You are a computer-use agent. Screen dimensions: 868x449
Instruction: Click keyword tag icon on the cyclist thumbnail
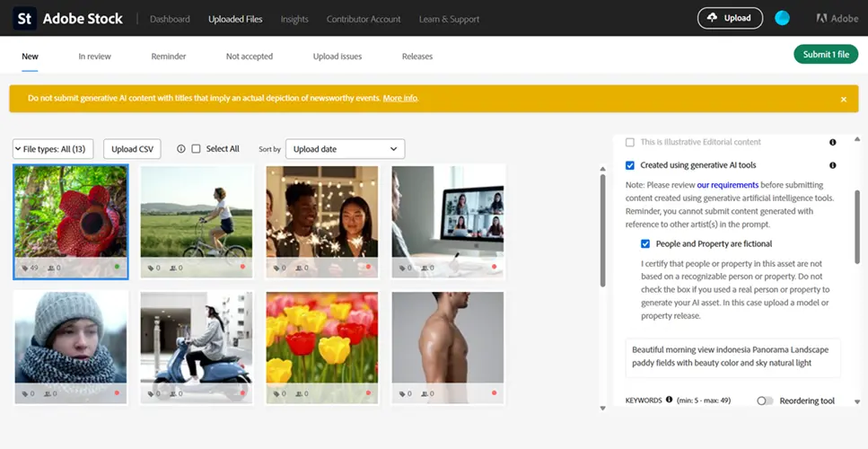151,268
